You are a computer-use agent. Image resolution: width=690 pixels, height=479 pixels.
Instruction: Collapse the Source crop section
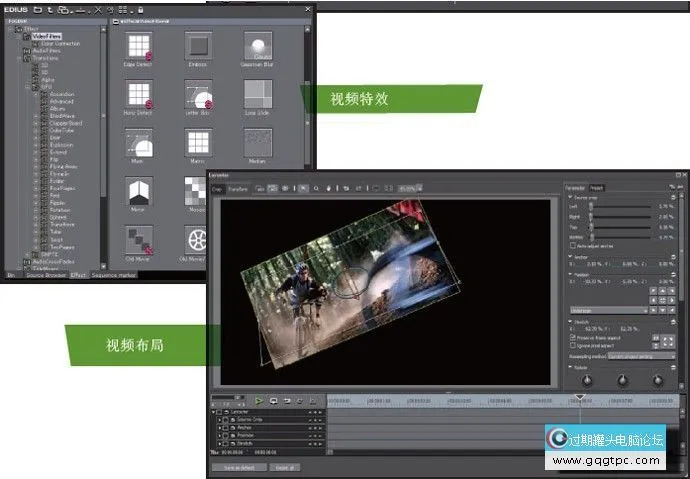point(568,197)
